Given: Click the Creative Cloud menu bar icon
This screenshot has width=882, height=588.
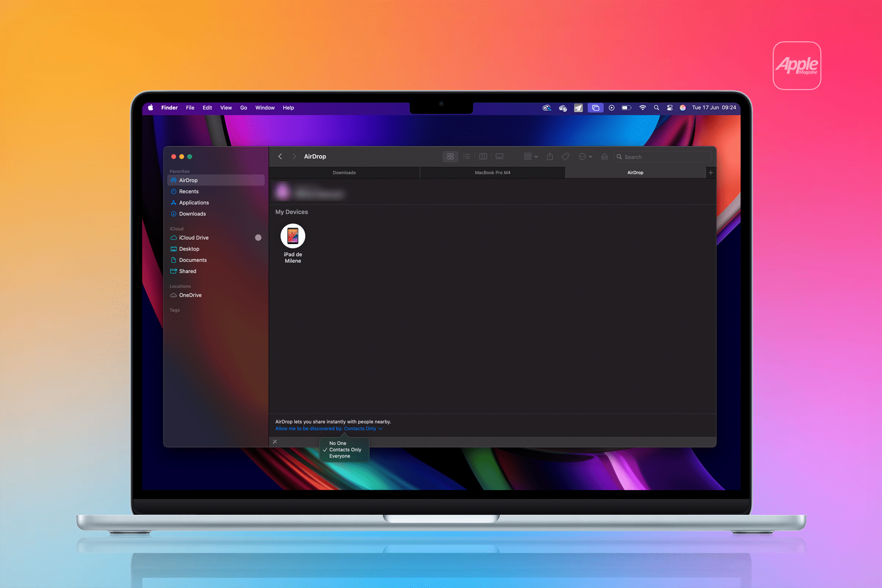Looking at the screenshot, I should pos(547,107).
